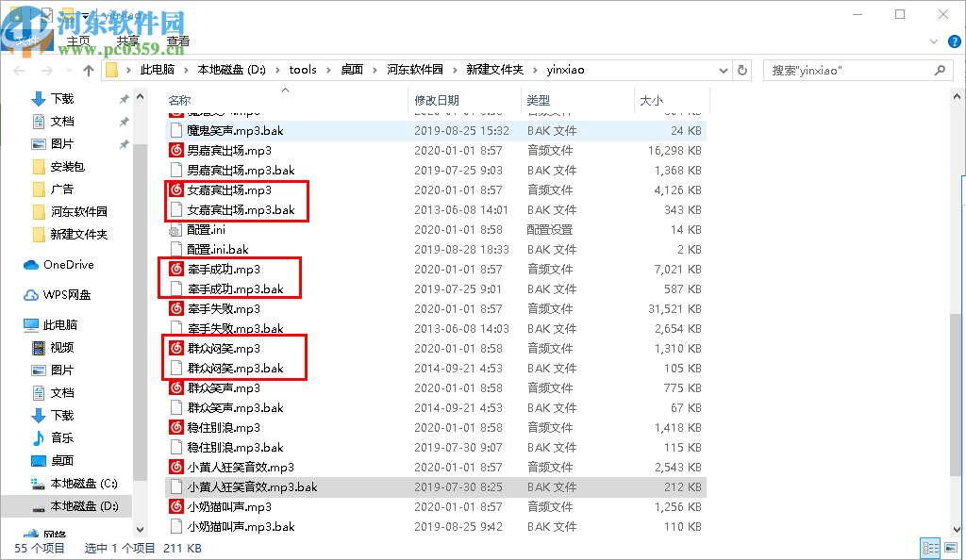
Task: Navigate back using the back arrow
Action: coord(21,69)
